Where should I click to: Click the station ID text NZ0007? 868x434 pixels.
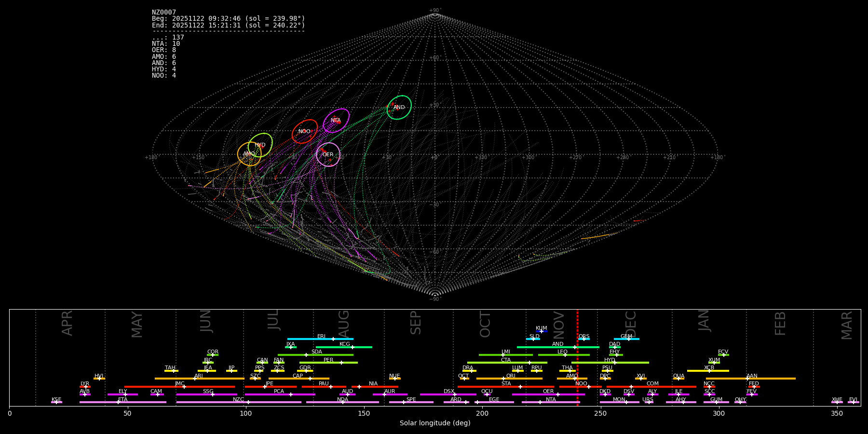164,13
